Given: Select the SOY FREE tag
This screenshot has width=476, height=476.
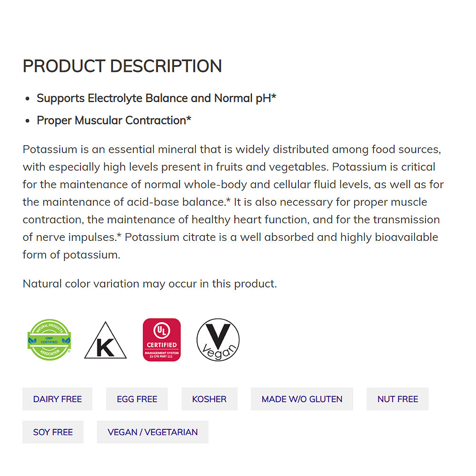Looking at the screenshot, I should click(53, 432).
